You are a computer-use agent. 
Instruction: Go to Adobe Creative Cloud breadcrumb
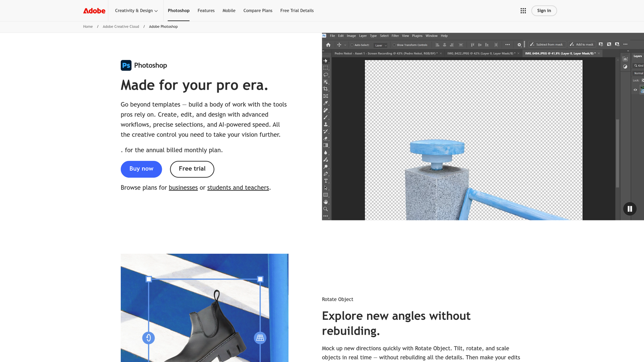click(x=121, y=27)
